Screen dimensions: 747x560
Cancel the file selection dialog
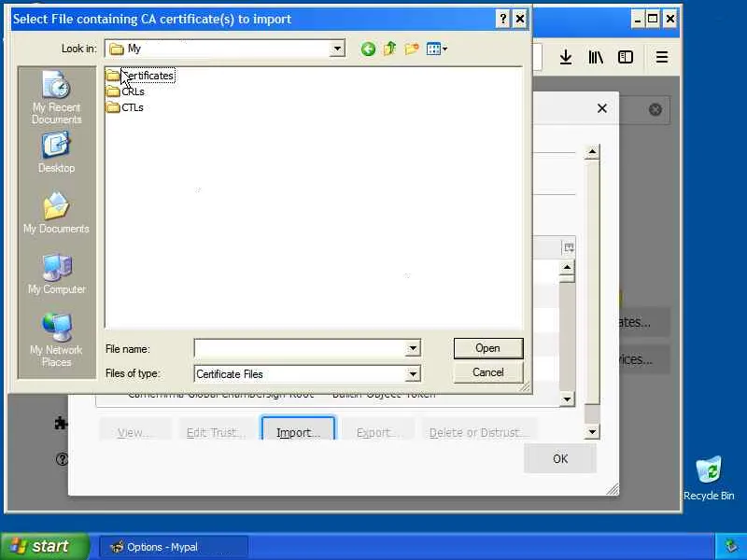pyautogui.click(x=488, y=372)
